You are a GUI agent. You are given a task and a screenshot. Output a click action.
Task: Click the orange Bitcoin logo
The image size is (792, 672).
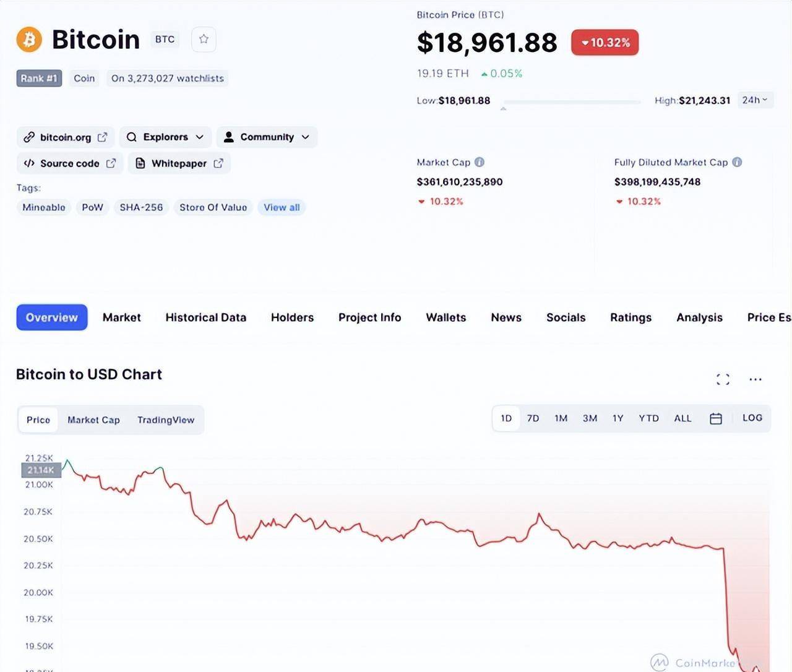coord(29,40)
